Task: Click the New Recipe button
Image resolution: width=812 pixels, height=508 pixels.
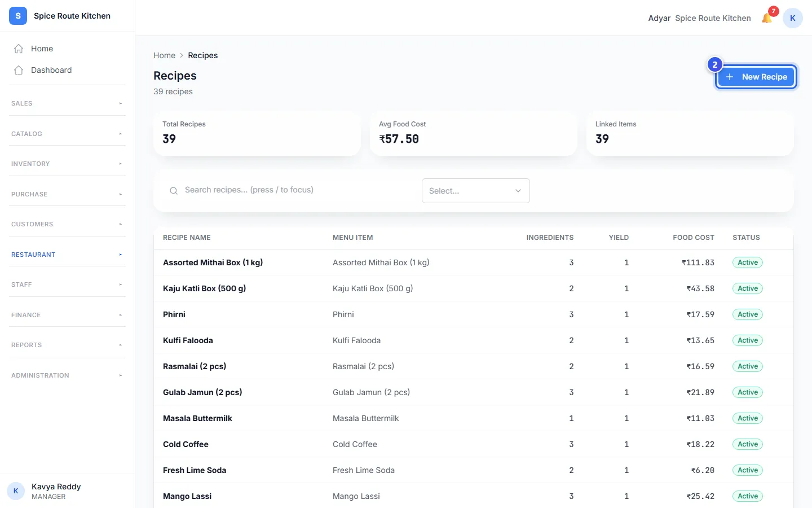Action: 756,77
